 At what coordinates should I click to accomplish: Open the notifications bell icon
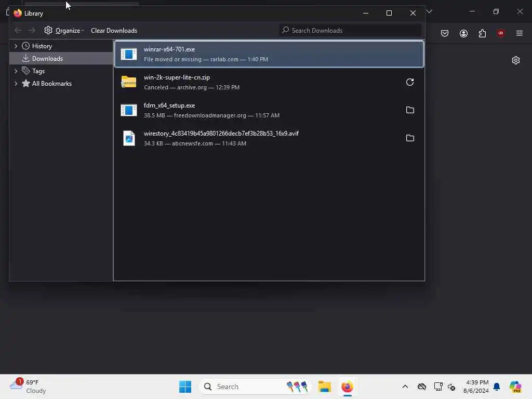[x=497, y=387]
